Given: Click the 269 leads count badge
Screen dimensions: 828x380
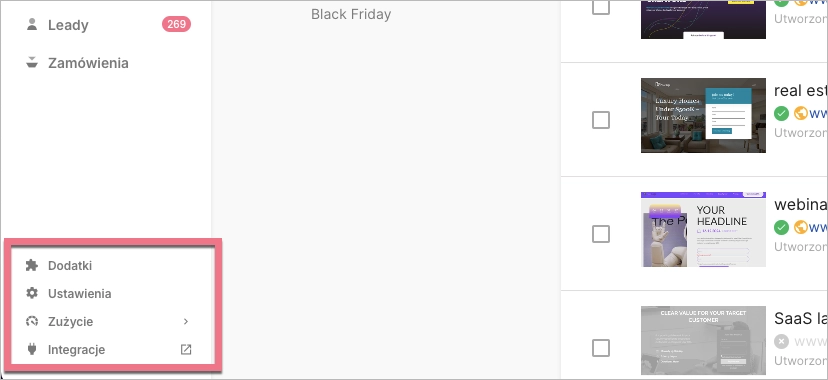Looking at the screenshot, I should point(176,24).
